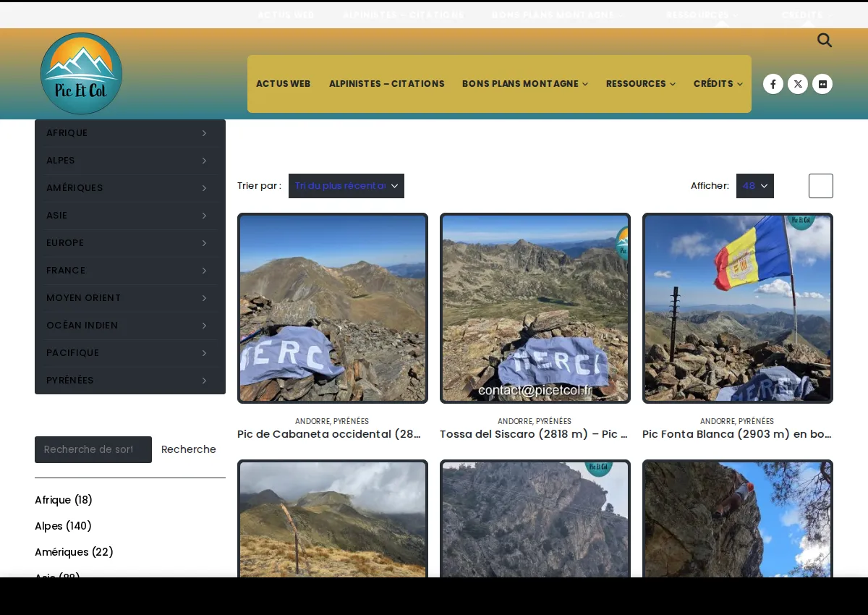The height and width of the screenshot is (615, 868).
Task: Expand the Asie category chevron
Action: click(205, 216)
